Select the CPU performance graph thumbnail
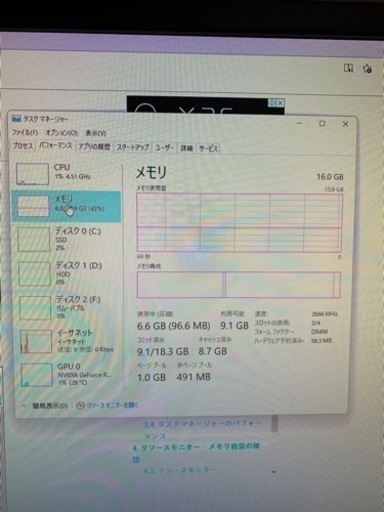 tap(32, 174)
